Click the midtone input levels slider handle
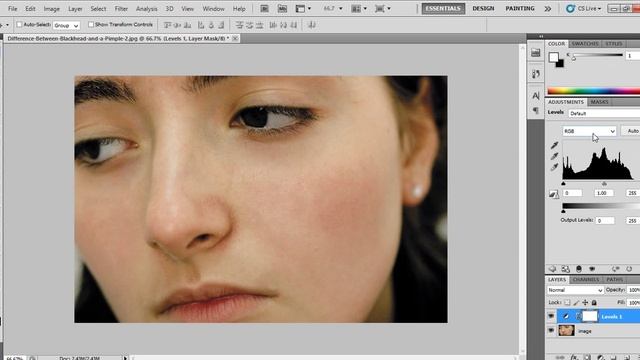 pyautogui.click(x=604, y=184)
